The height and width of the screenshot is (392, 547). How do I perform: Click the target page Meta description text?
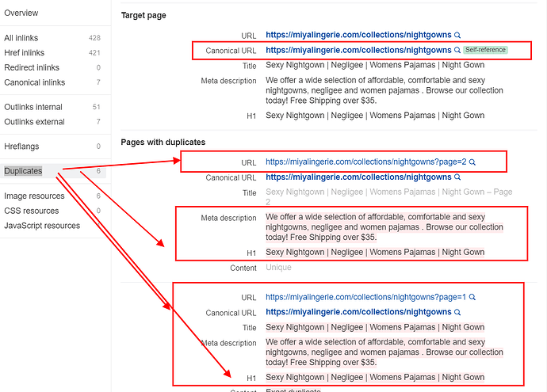point(384,90)
